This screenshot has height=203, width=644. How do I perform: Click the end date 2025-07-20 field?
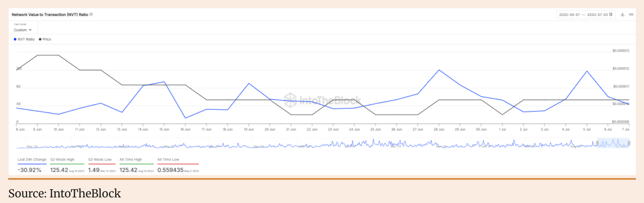click(597, 15)
